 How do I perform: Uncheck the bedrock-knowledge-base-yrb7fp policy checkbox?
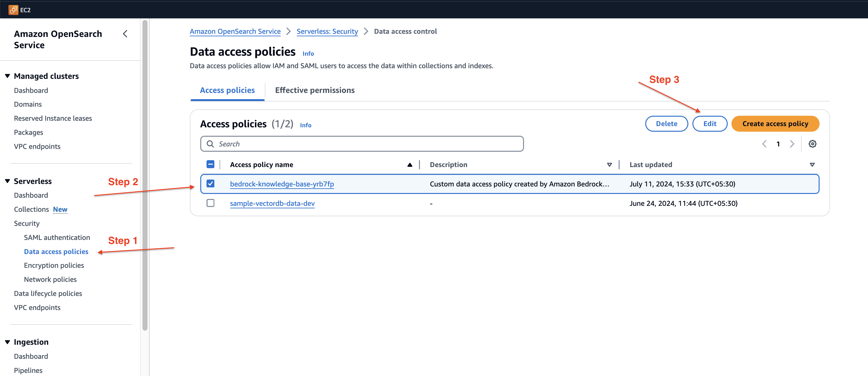210,184
